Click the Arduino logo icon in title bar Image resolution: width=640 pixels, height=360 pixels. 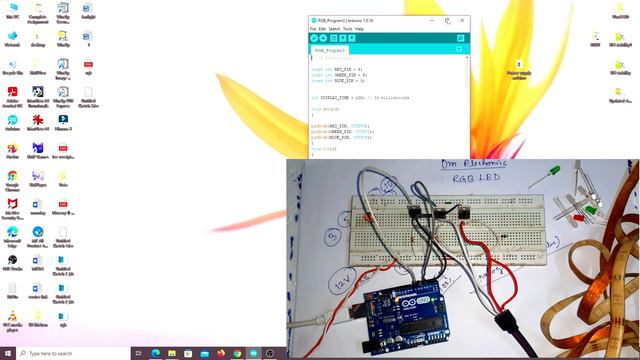pyautogui.click(x=313, y=20)
